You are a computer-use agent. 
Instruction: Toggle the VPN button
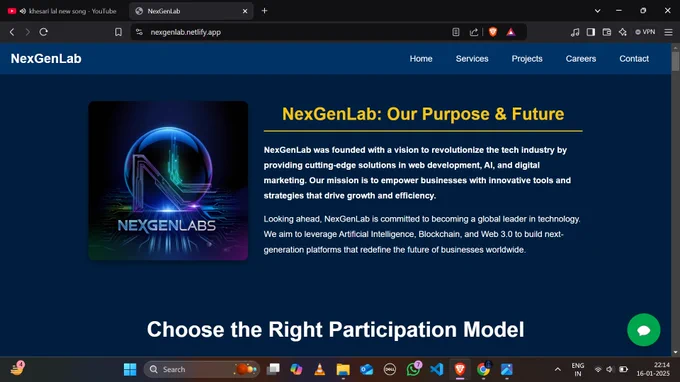645,32
